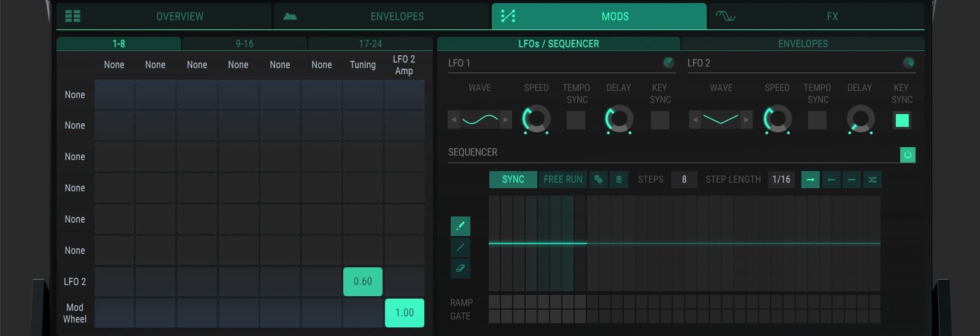Image resolution: width=980 pixels, height=336 pixels.
Task: Click the LFO 1 sine waveform display
Action: [x=480, y=120]
